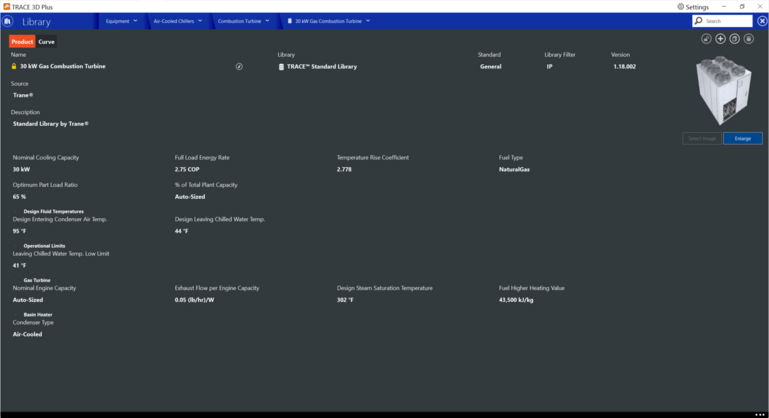Switch to the Curve tab
Screen dimensions: 769x418
47,42
